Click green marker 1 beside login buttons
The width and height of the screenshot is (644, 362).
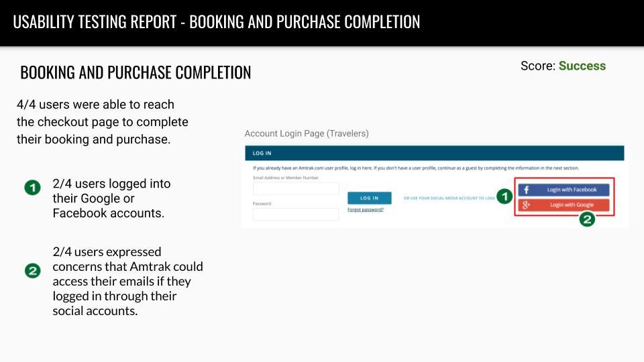[504, 196]
